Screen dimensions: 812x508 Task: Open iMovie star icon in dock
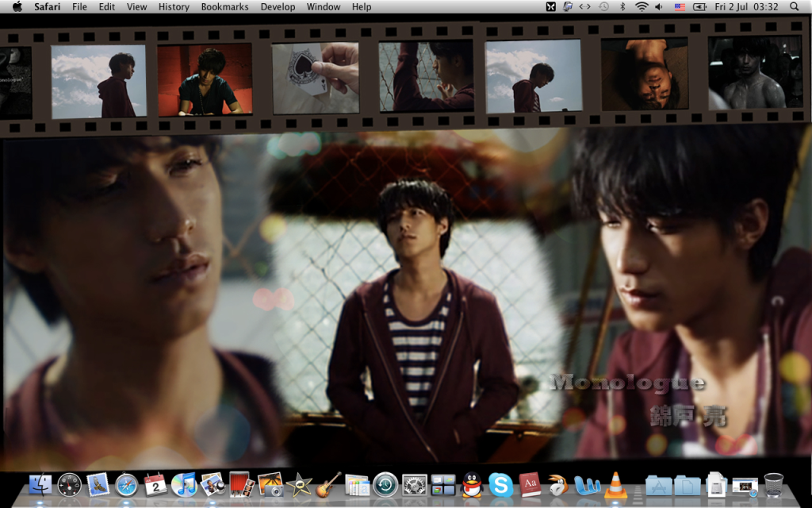point(299,484)
